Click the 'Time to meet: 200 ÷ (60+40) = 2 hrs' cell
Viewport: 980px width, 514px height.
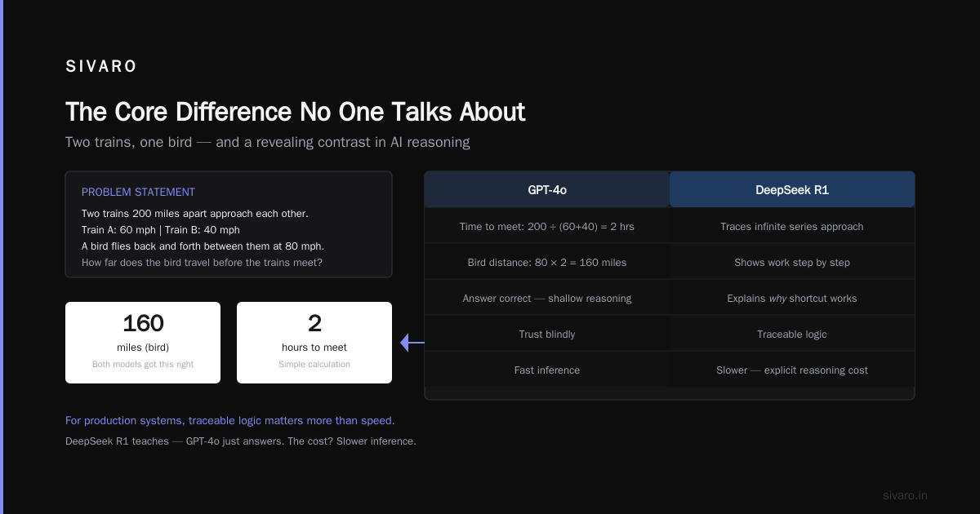pos(547,227)
